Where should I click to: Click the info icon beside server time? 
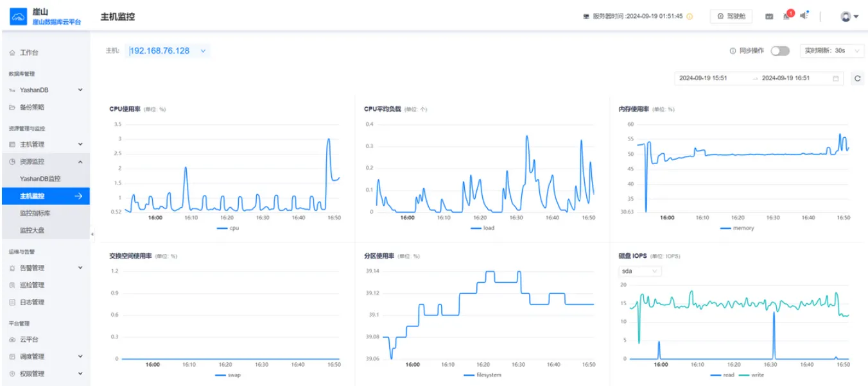coord(690,17)
